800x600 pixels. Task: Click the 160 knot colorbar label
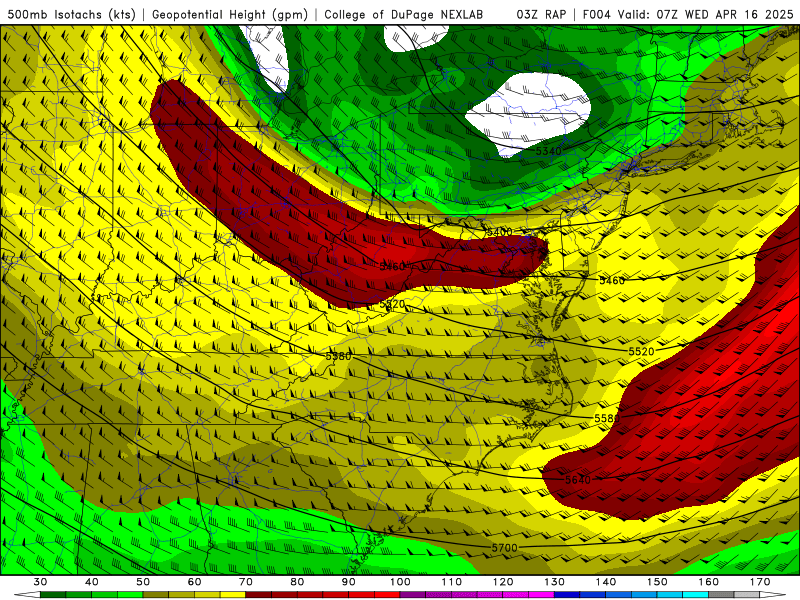(709, 582)
